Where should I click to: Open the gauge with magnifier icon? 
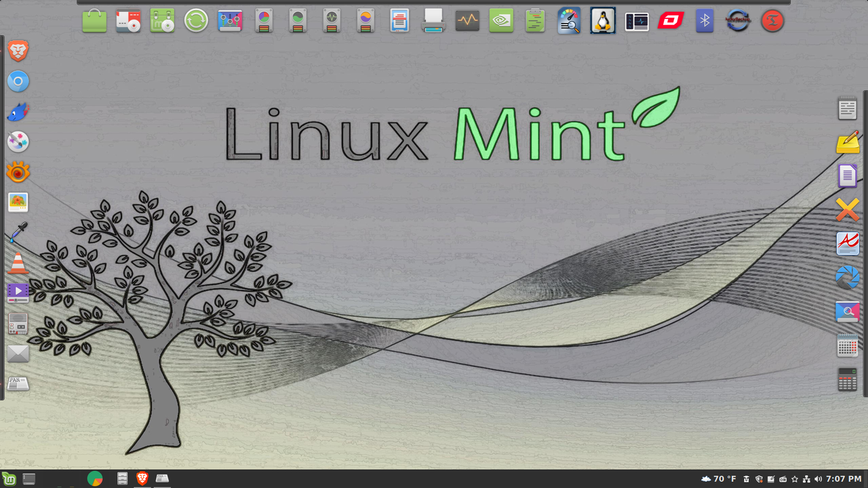click(569, 21)
